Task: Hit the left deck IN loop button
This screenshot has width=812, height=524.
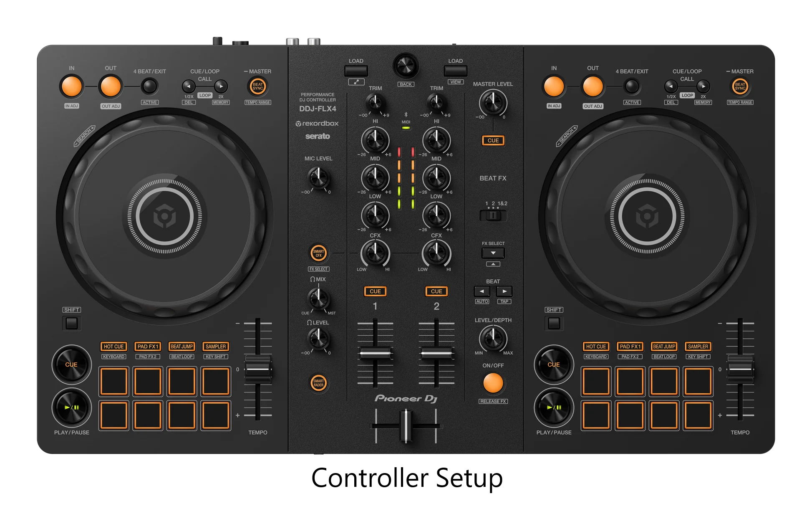Action: (x=72, y=86)
